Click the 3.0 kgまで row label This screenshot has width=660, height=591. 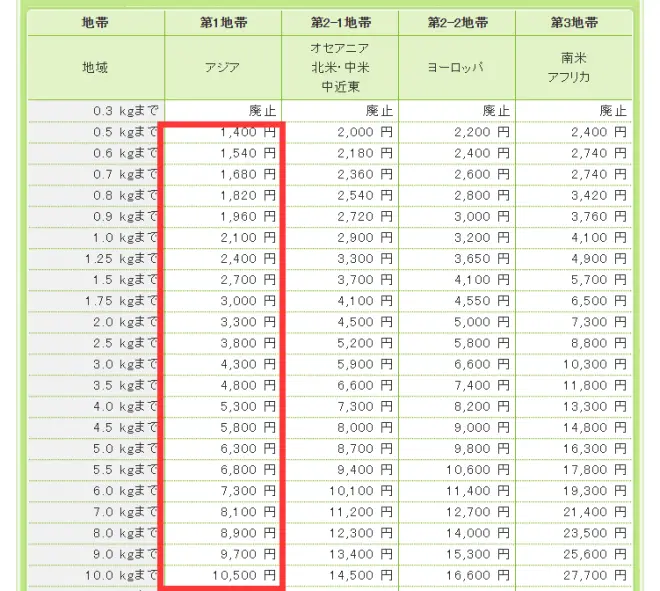point(126,364)
